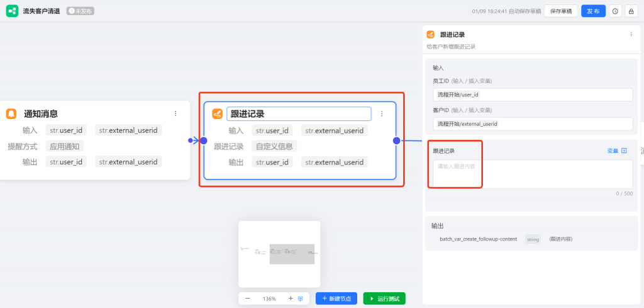Open the 通知消息 node three-dot menu

click(176, 113)
